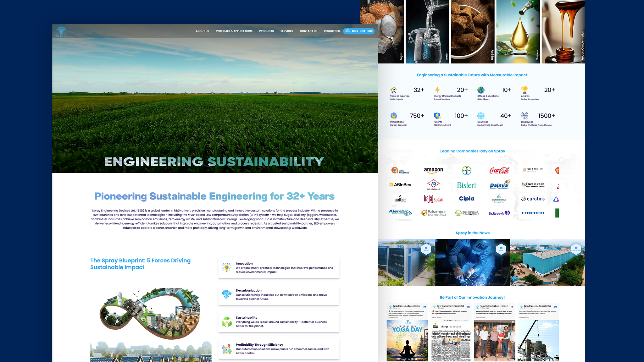The image size is (644, 362).
Task: Click the DCM Shriram logo
Action: [499, 199]
